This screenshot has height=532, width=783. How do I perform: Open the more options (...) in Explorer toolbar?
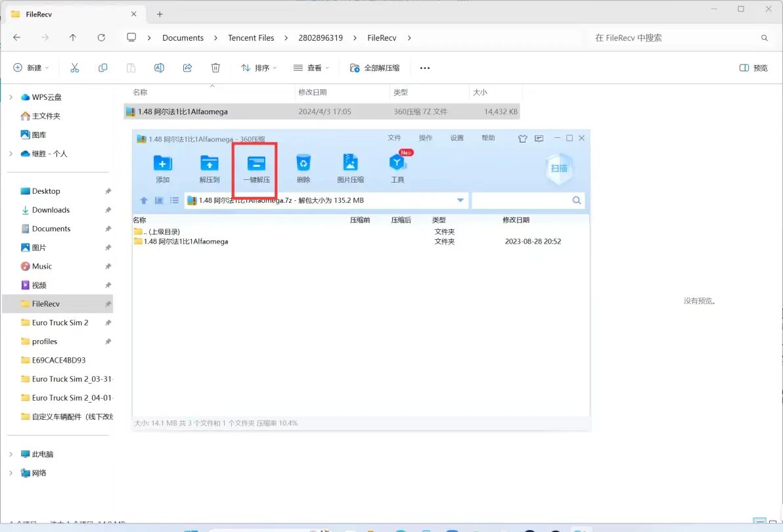(424, 68)
